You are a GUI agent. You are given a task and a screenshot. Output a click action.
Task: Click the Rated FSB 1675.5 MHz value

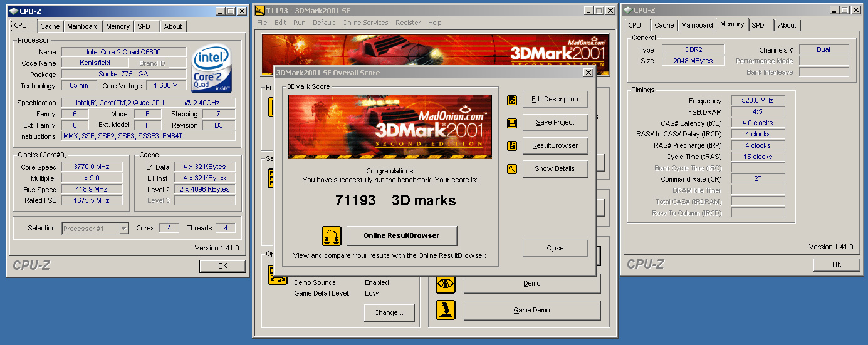click(x=92, y=201)
